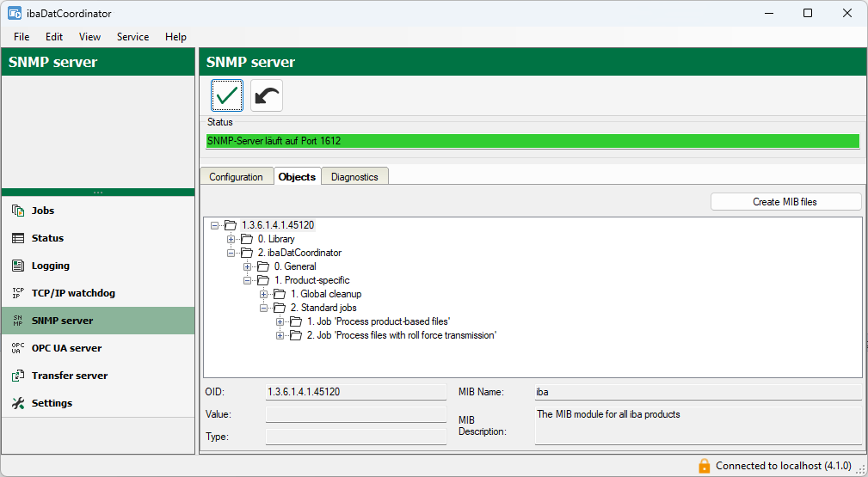Click folder icon of 2. ibaDatCoordinator

point(247,253)
